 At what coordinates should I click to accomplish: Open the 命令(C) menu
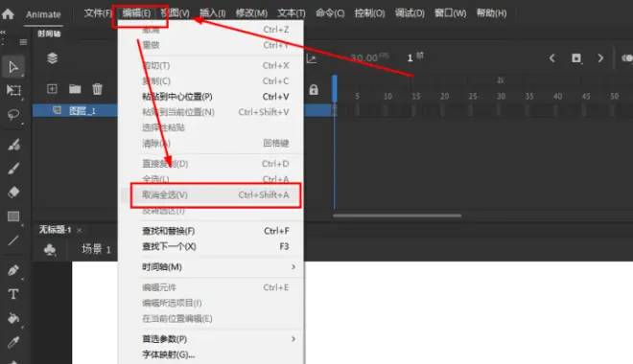click(330, 13)
